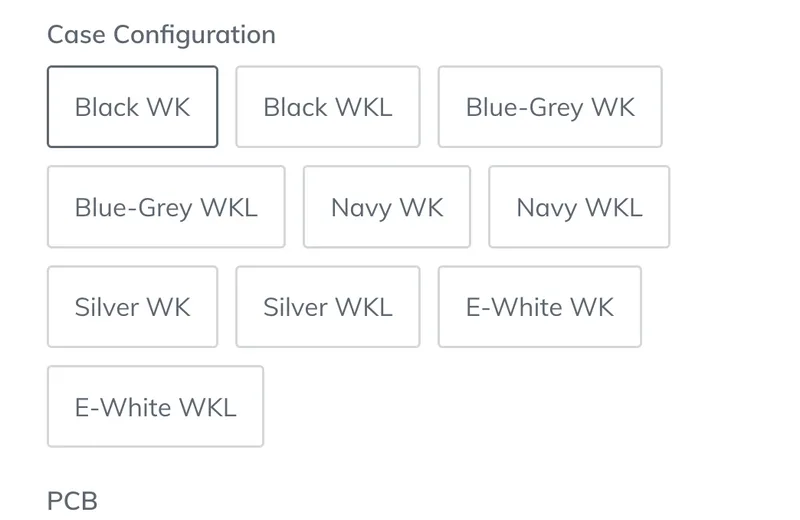Choose Black WKL case configuration
The height and width of the screenshot is (520, 800).
click(328, 107)
